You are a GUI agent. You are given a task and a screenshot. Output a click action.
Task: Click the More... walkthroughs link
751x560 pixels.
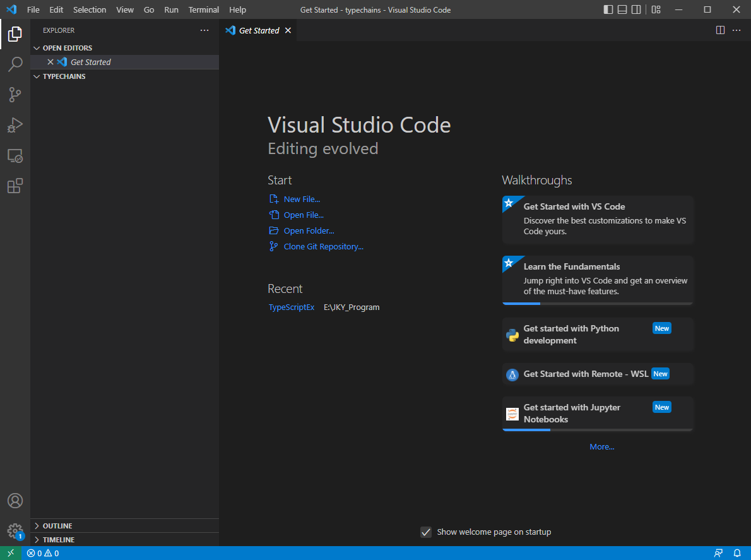click(x=602, y=447)
